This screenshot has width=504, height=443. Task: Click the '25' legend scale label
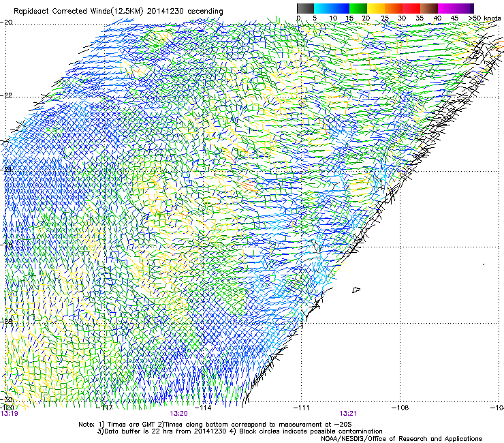(x=385, y=18)
